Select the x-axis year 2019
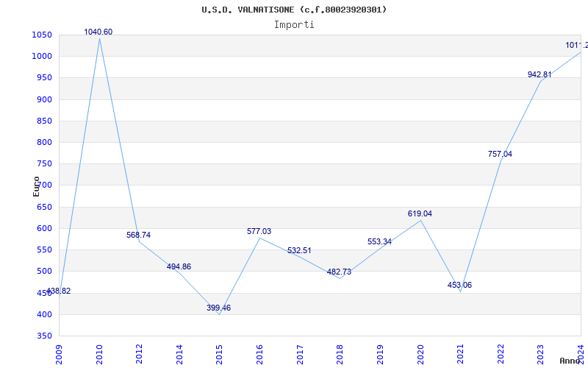 click(380, 355)
